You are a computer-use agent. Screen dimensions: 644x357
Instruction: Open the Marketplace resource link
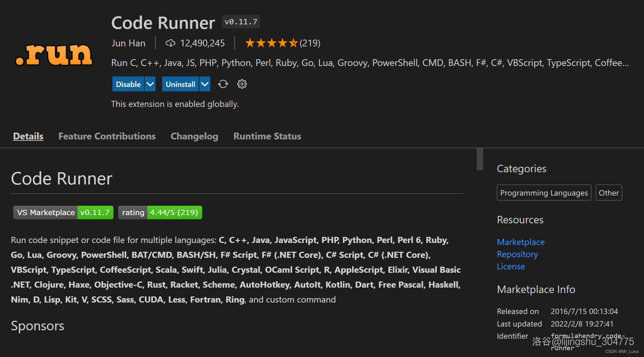[521, 242]
